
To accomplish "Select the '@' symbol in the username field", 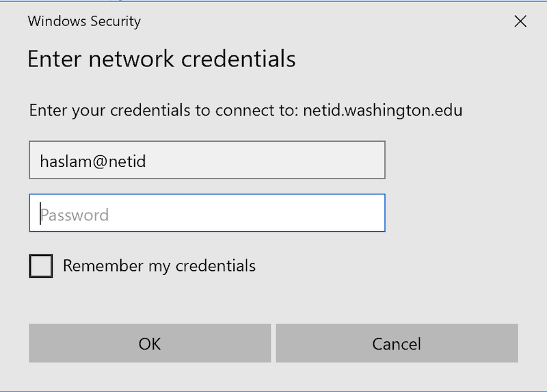I will [x=100, y=161].
